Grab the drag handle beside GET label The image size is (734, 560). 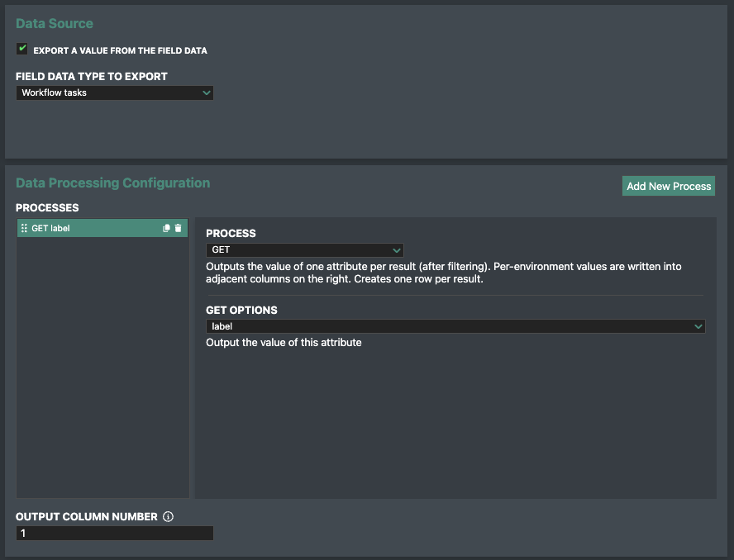22,228
